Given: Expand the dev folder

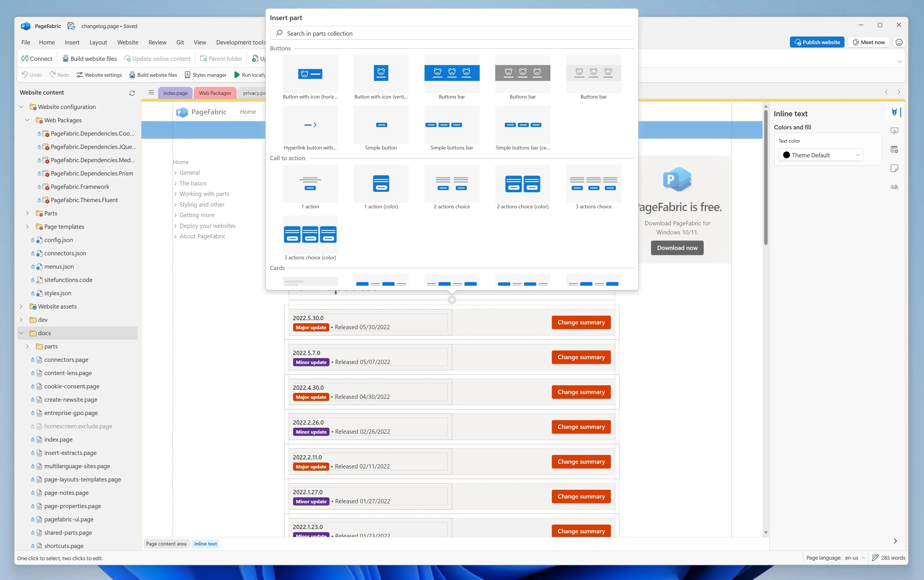Looking at the screenshot, I should [x=21, y=320].
